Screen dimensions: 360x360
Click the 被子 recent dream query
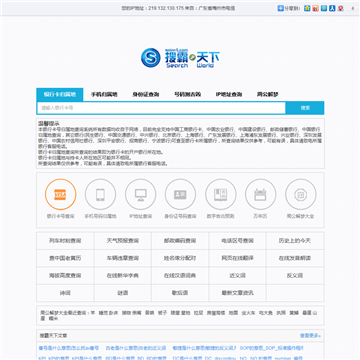coord(162,313)
